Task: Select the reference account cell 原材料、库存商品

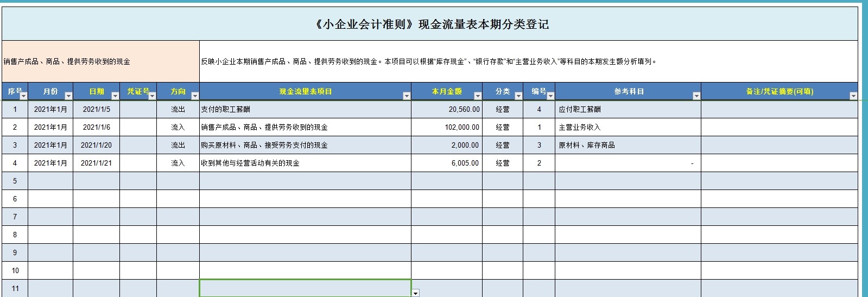Action: (x=628, y=145)
